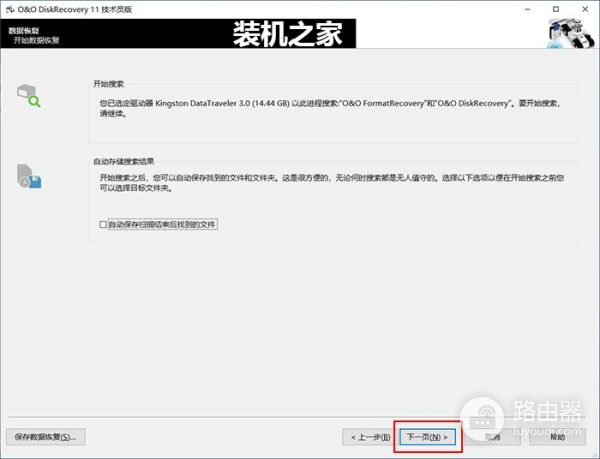Click the drive search magnifier icon
The image size is (600, 459).
point(29,96)
